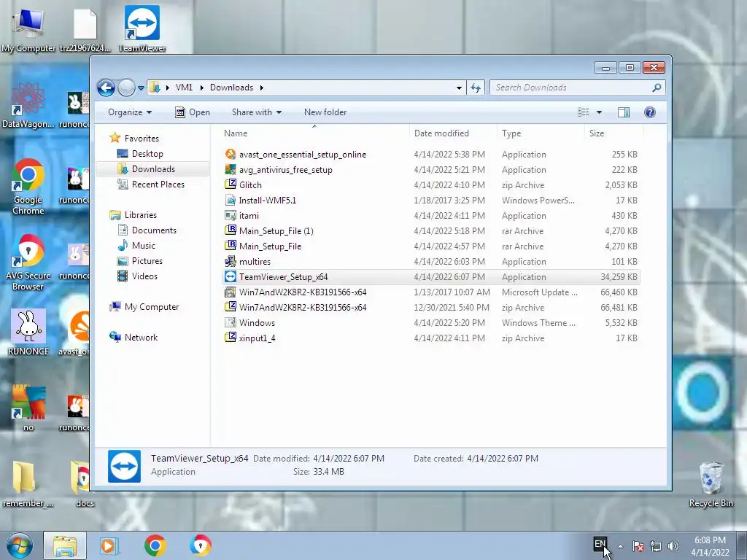Select TeamViewer_Setup_x64 file icon in list
The width and height of the screenshot is (747, 560).
click(x=231, y=276)
